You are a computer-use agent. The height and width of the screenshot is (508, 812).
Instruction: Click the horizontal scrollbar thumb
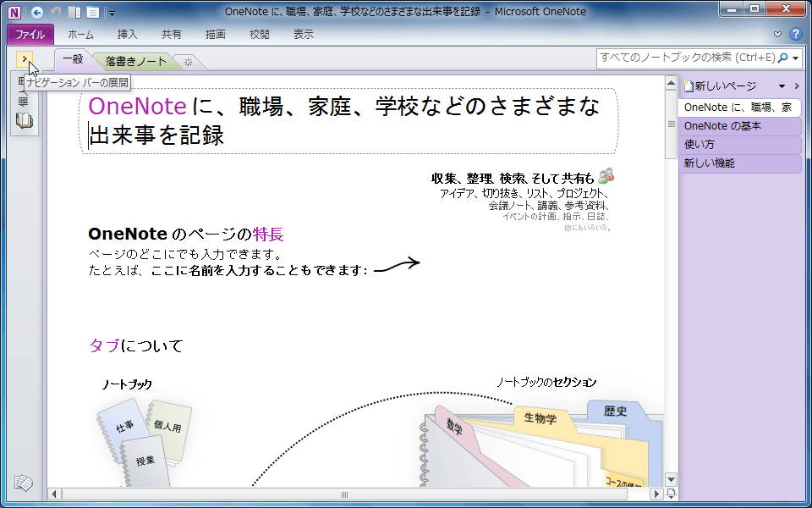coord(344,494)
